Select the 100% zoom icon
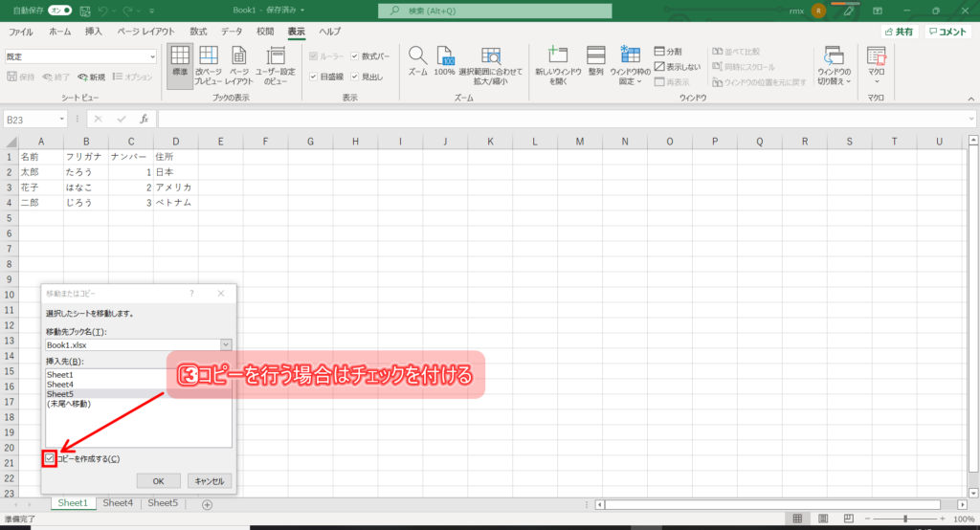Screen dimensions: 980x530 pyautogui.click(x=444, y=60)
